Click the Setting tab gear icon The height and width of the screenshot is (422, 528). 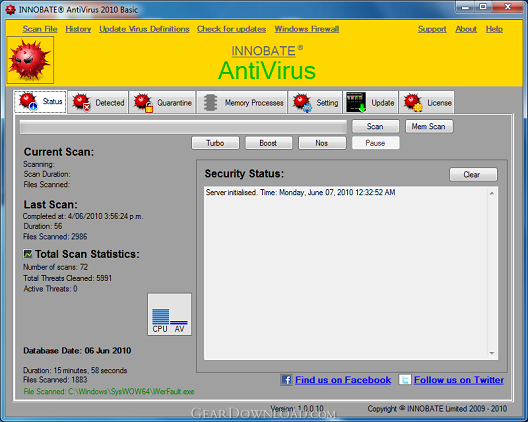(x=307, y=108)
